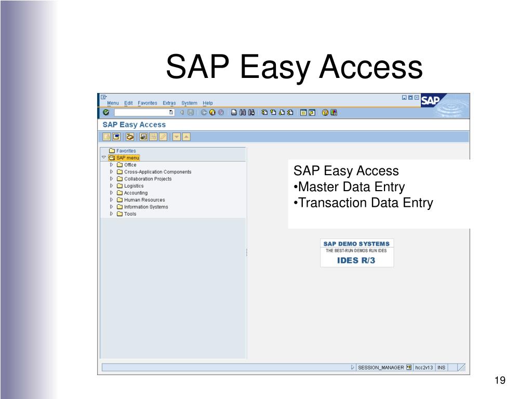The image size is (532, 399).
Task: Open the Edit menu
Action: coord(128,103)
